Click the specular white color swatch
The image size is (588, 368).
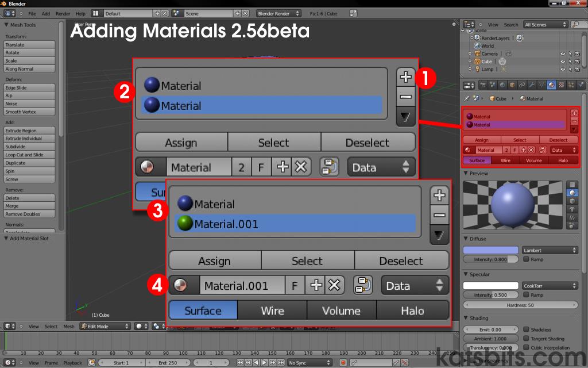tap(490, 286)
